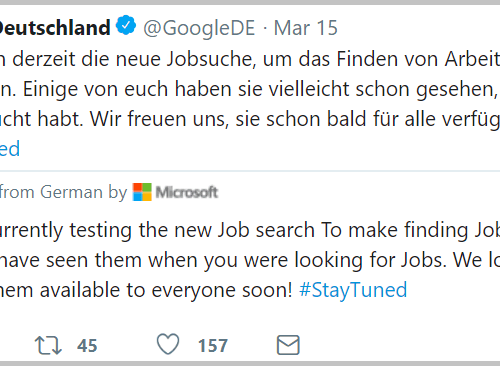Click the colorful Microsoft squares logo
Viewport: 500px width, 366px height.
coord(142,192)
